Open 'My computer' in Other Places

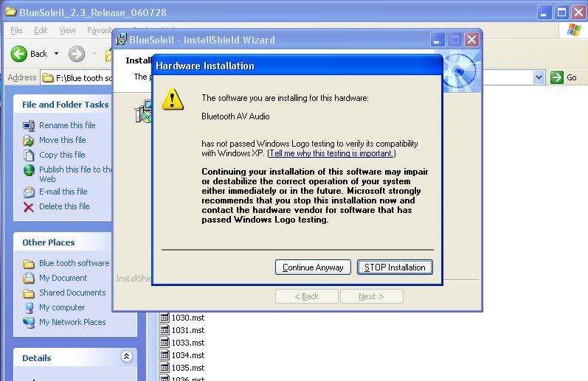click(62, 307)
